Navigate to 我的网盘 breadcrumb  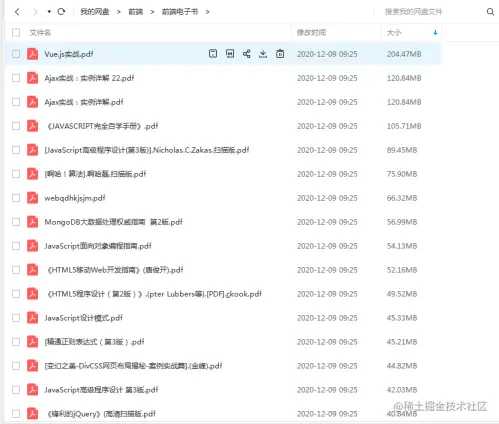coord(95,12)
